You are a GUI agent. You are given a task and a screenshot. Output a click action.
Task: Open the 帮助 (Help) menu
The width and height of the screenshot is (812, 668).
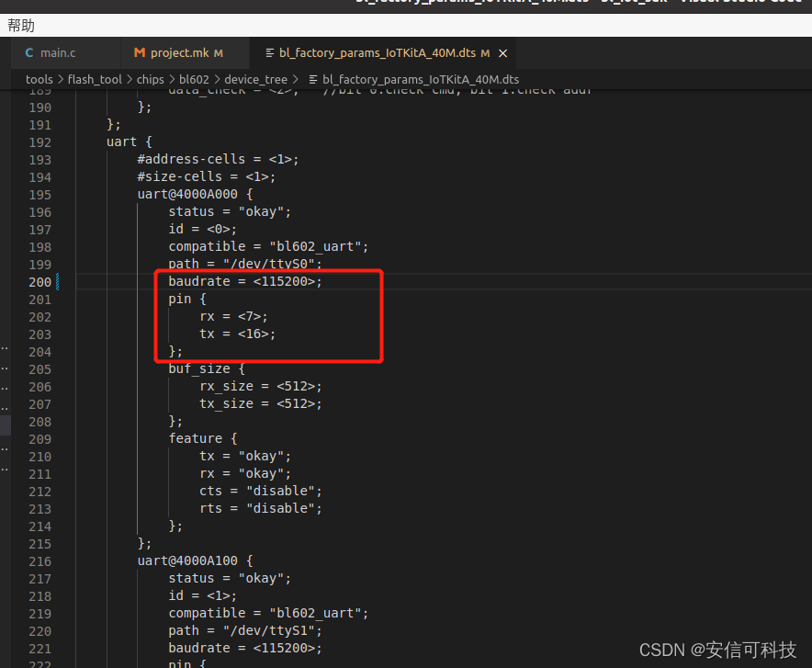tap(21, 26)
